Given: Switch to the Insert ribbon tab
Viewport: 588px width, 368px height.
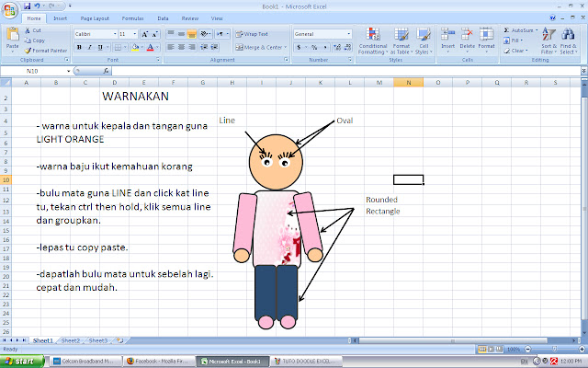Looking at the screenshot, I should click(60, 18).
